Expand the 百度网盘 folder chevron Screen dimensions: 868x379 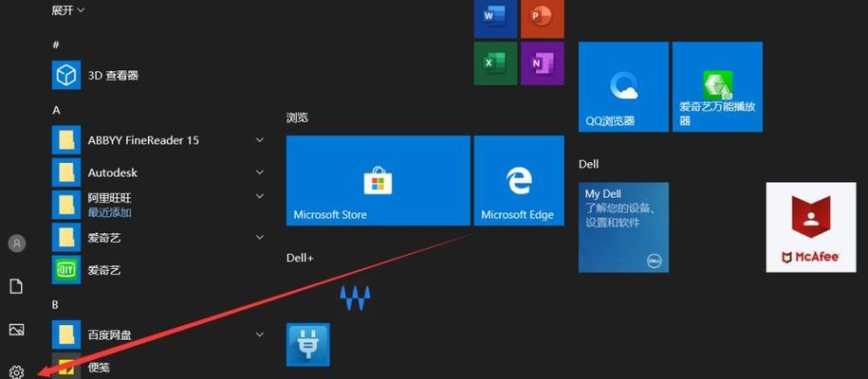(260, 334)
